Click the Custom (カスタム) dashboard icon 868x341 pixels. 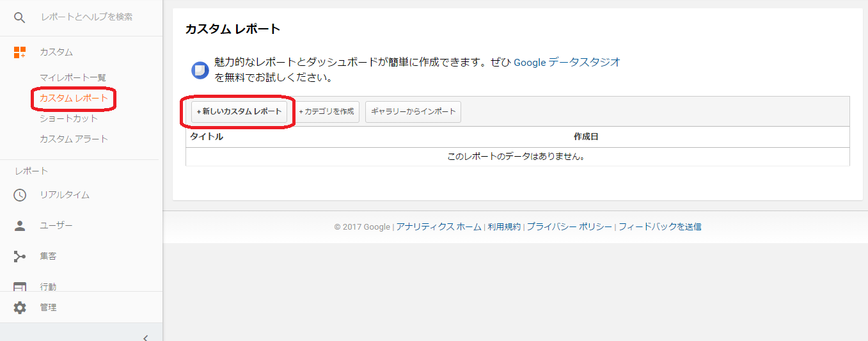[20, 52]
